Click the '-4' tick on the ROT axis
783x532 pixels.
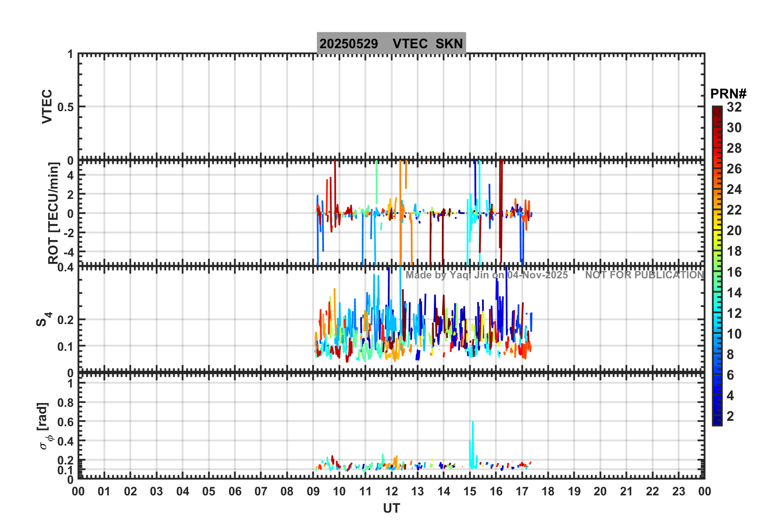pyautogui.click(x=68, y=252)
